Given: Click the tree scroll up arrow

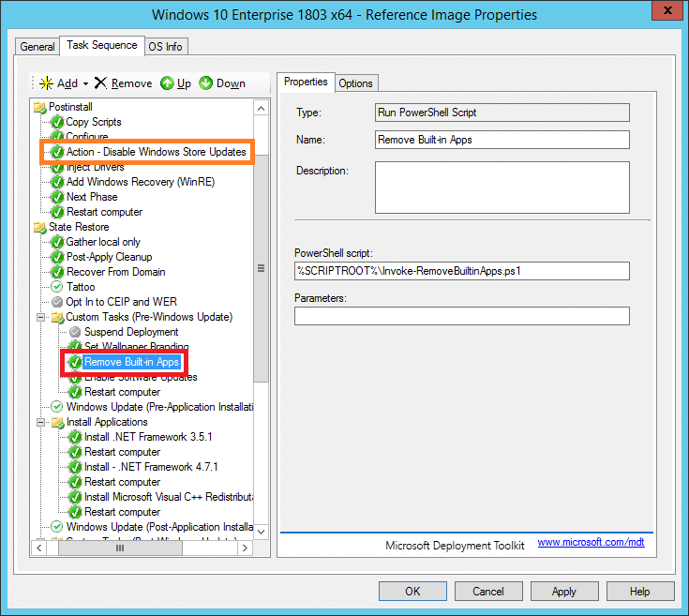Looking at the screenshot, I should 261,108.
